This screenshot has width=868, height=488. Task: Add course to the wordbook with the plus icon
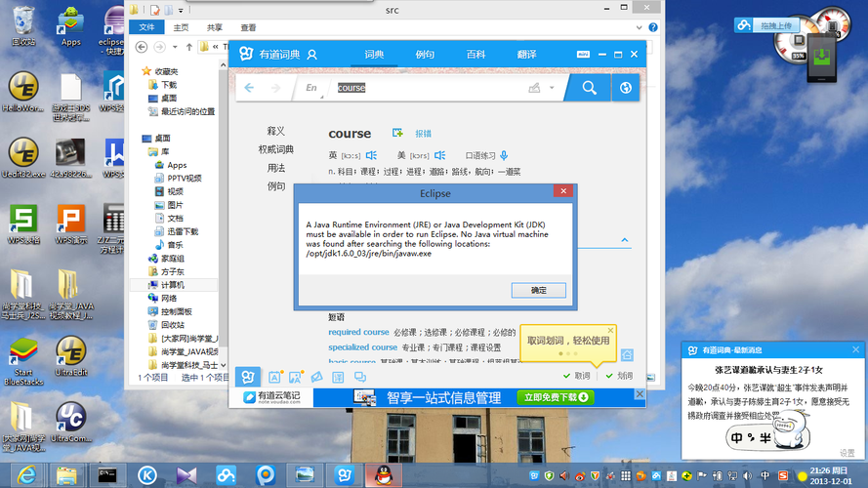[x=397, y=133]
